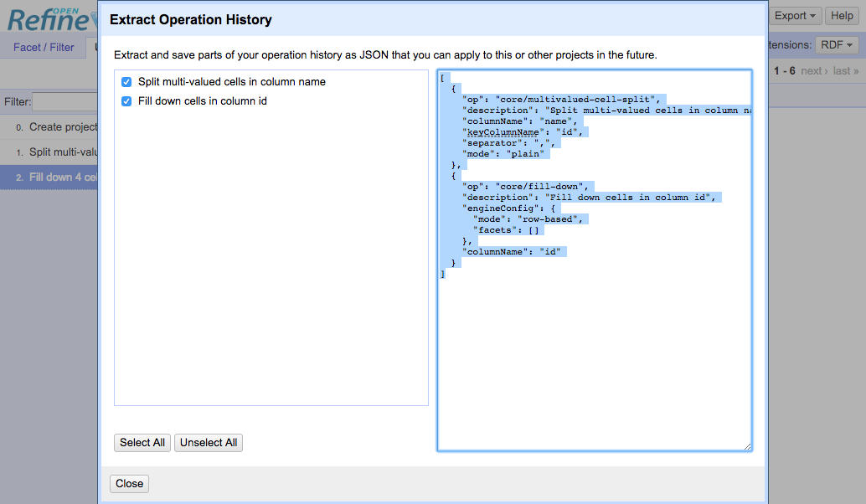Click the "columnName": "id" line

click(x=512, y=252)
